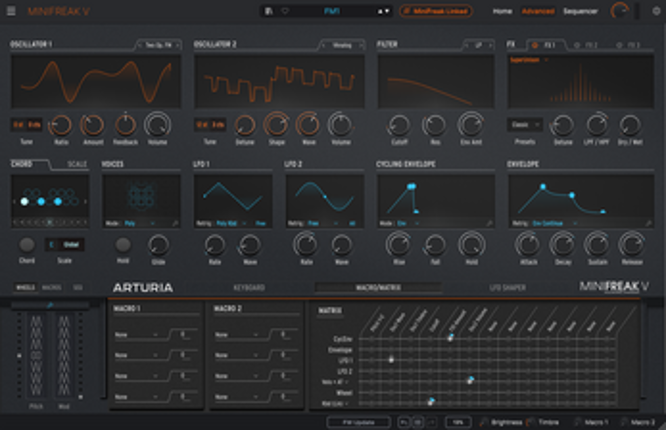Open the LFO Shaper tab
Screen dimensions: 666x430
(508, 288)
